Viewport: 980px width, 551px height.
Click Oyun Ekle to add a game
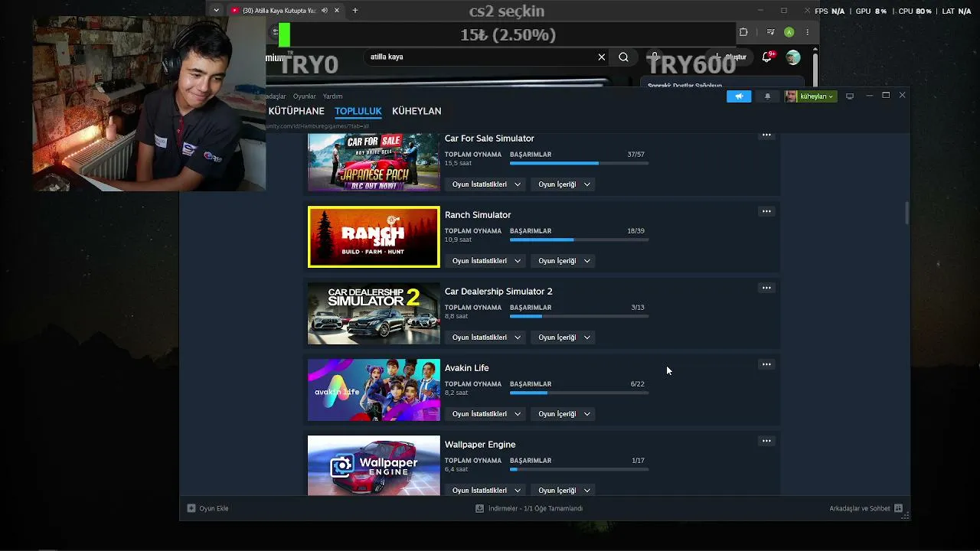[208, 508]
